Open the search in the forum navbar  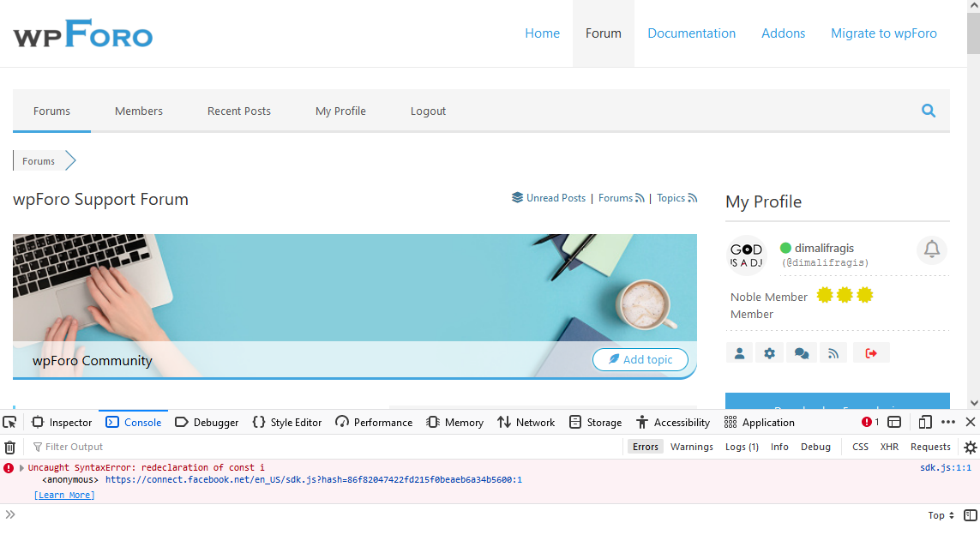coord(928,111)
